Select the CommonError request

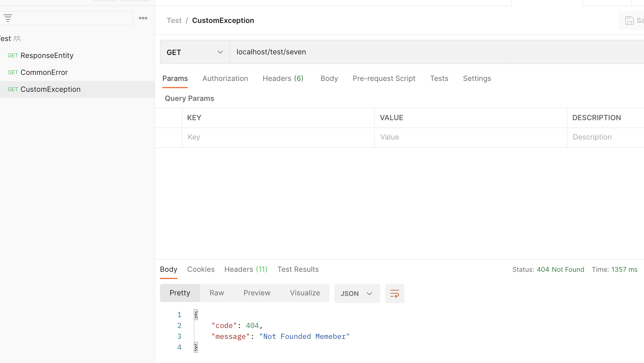44,72
